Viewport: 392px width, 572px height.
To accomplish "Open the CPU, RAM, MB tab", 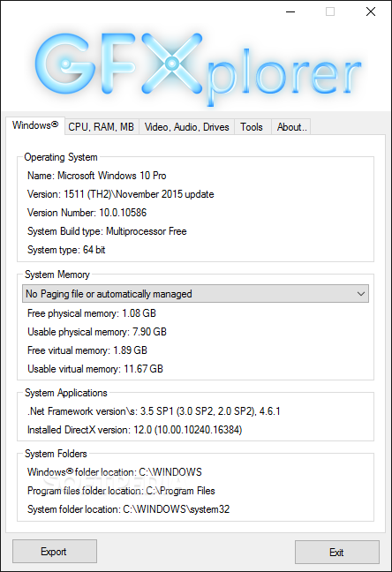I will [102, 127].
